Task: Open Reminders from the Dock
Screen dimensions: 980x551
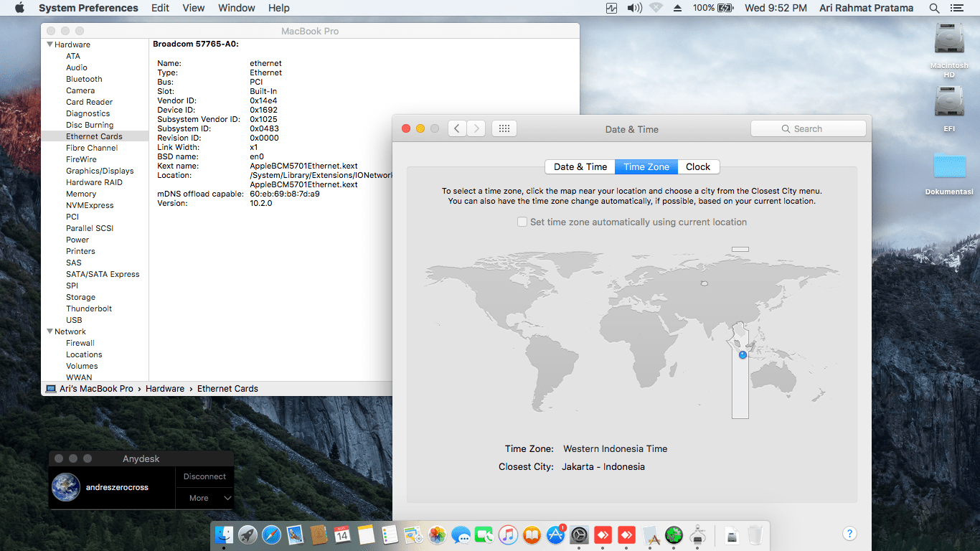Action: [x=390, y=534]
